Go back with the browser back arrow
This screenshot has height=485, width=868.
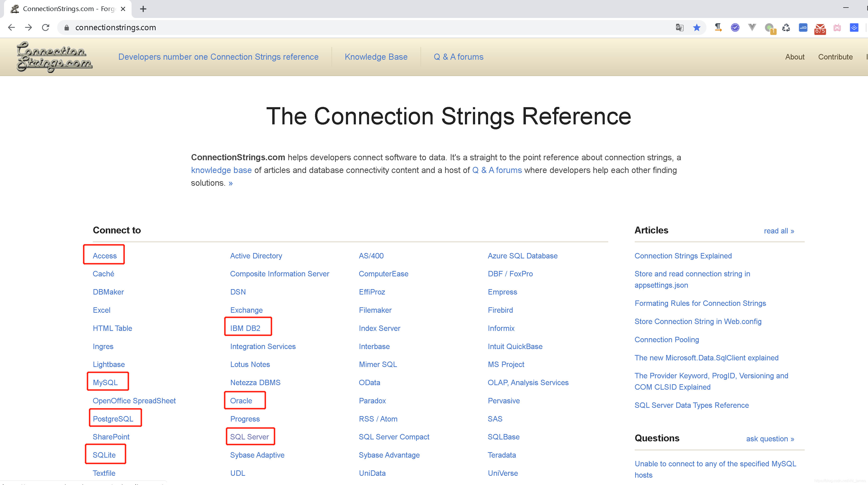click(12, 27)
